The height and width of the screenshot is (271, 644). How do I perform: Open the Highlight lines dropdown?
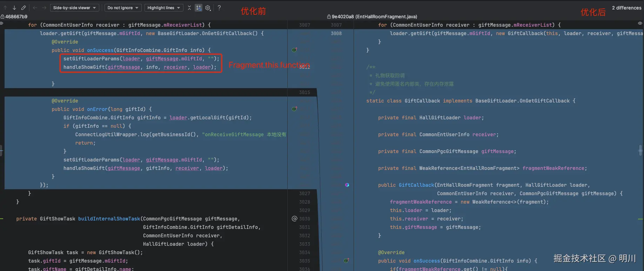tap(164, 8)
